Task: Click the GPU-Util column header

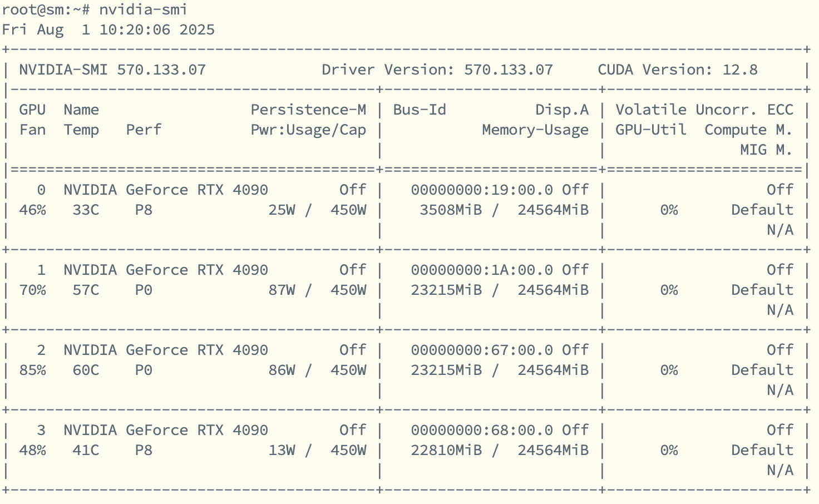Action: pos(650,130)
